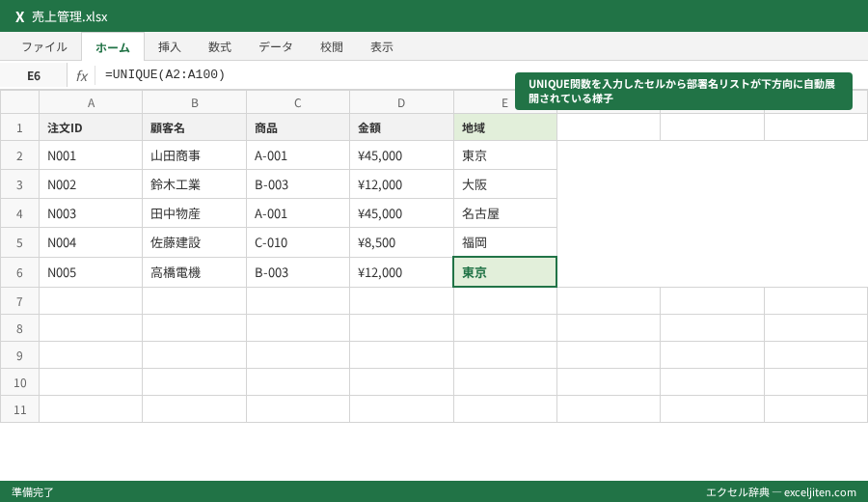The height and width of the screenshot is (502, 868).
Task: Select the 山田商事 cell
Action: (194, 155)
